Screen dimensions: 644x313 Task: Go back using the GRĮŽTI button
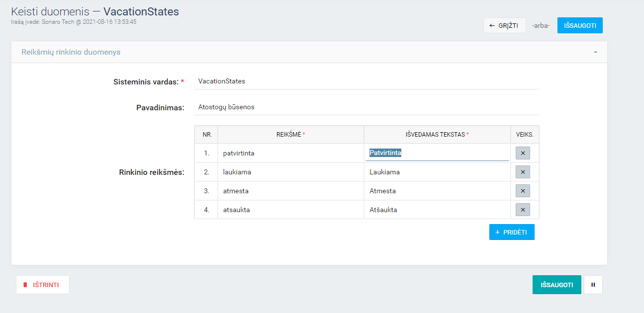(504, 25)
